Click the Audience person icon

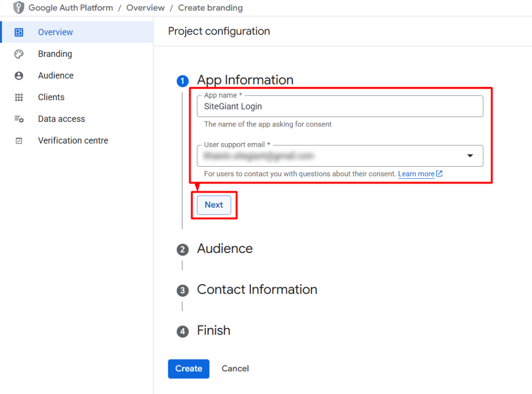(x=19, y=76)
